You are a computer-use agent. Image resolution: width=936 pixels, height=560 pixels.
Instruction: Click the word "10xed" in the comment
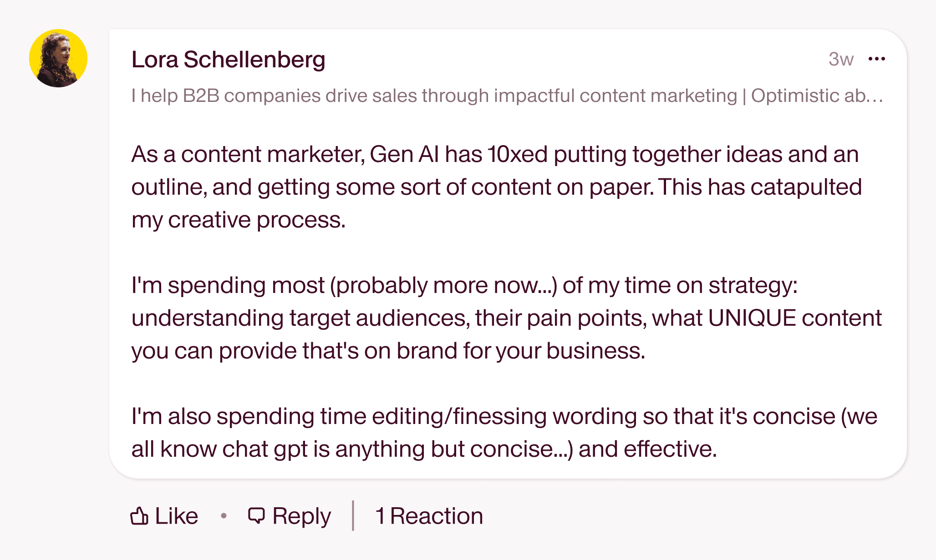[517, 154]
